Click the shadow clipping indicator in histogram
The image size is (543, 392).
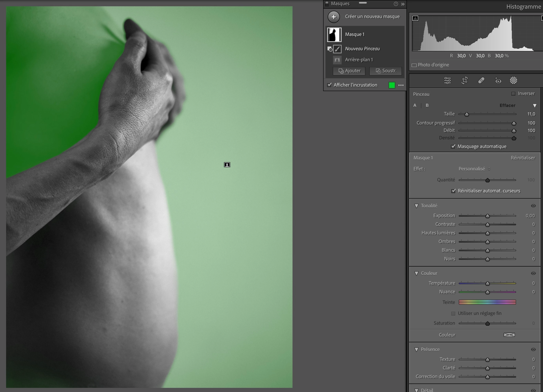[415, 18]
